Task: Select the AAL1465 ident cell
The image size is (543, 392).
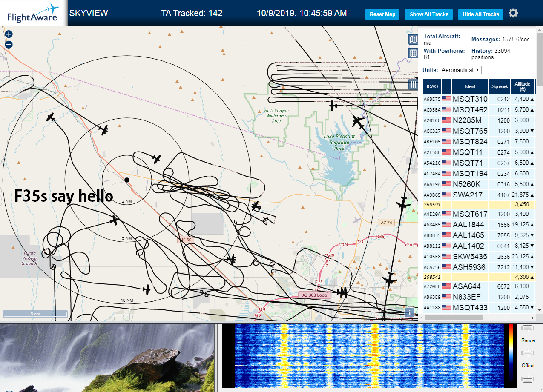Action: click(x=470, y=235)
